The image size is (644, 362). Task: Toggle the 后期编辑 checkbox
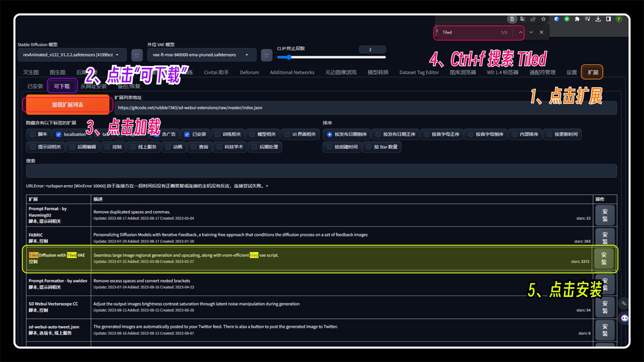[72, 147]
